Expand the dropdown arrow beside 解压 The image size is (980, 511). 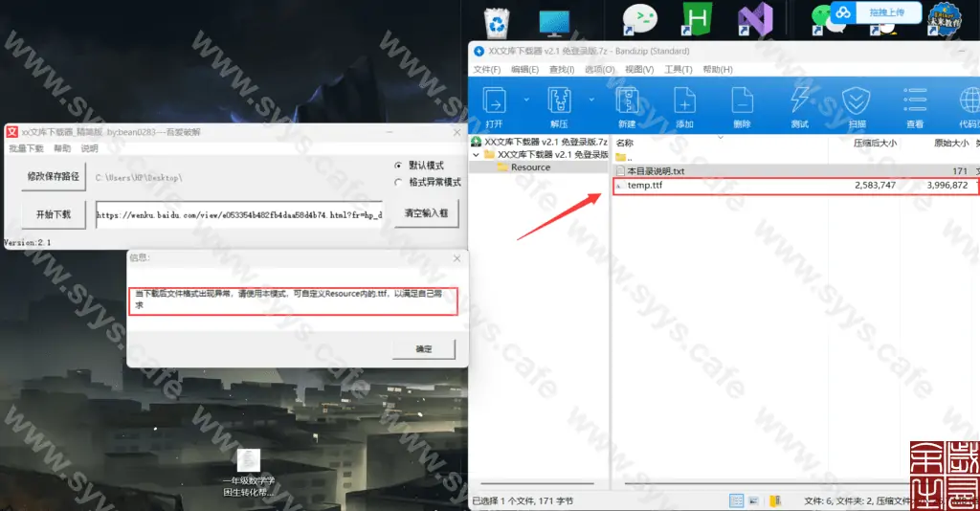click(x=591, y=100)
